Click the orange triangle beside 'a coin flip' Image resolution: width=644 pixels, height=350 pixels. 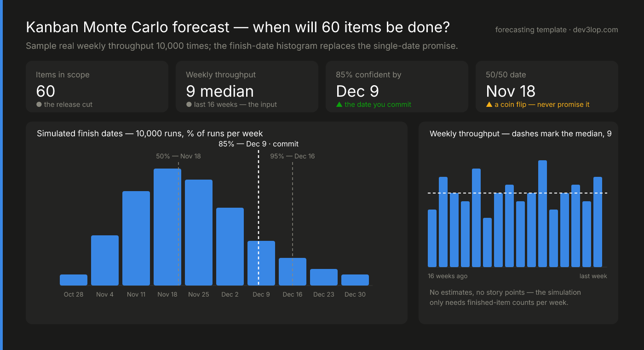pos(489,105)
